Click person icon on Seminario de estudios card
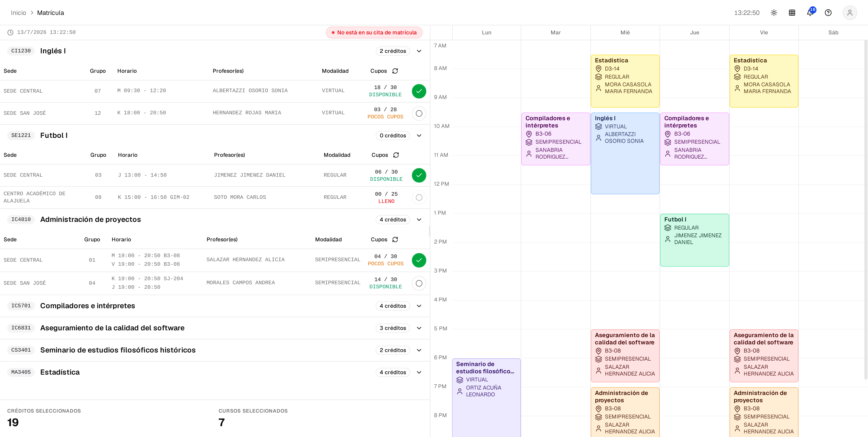The height and width of the screenshot is (437, 868). pyautogui.click(x=460, y=391)
